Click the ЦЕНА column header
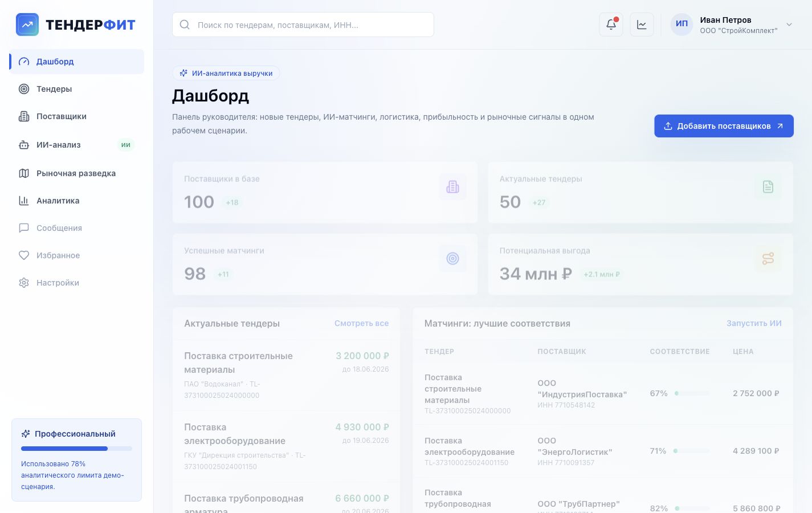The width and height of the screenshot is (812, 513). pyautogui.click(x=743, y=352)
